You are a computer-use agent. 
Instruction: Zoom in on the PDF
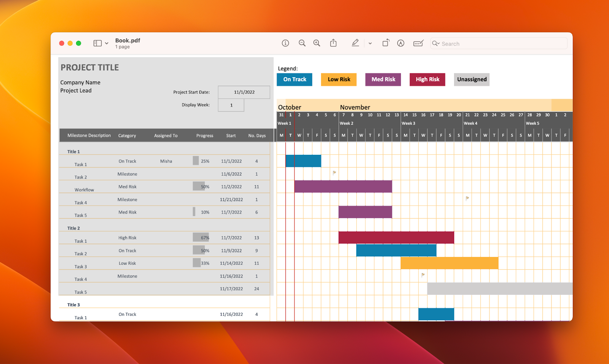[x=316, y=43]
